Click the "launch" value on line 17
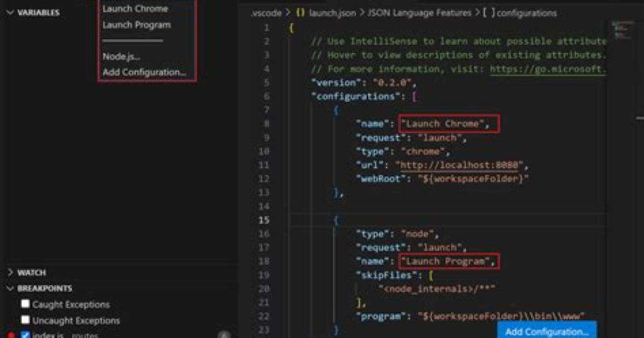This screenshot has width=644, height=338. click(x=439, y=248)
